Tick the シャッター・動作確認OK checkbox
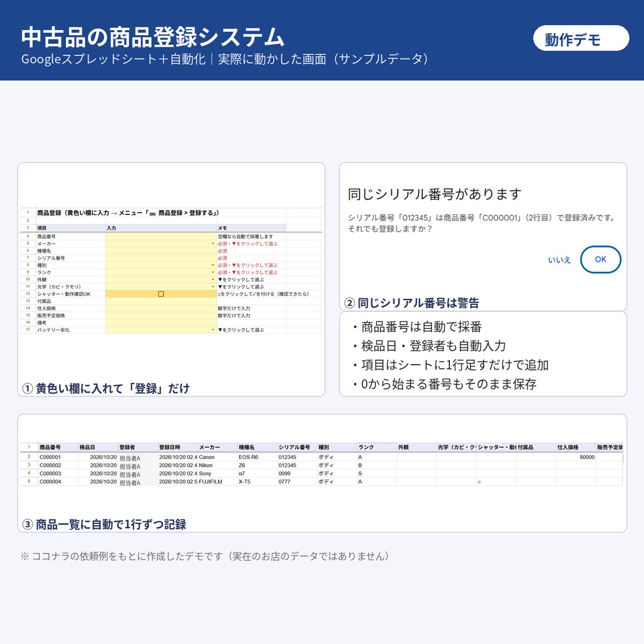 click(161, 294)
